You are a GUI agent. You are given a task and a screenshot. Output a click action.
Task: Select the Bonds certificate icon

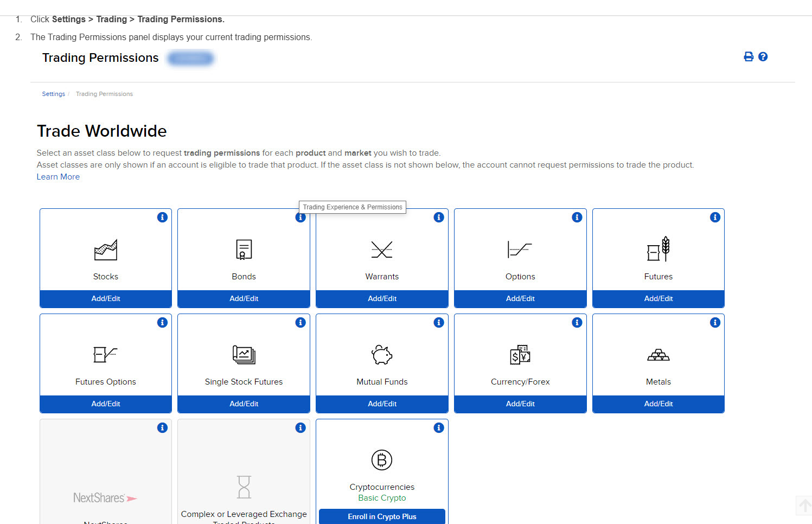click(244, 250)
